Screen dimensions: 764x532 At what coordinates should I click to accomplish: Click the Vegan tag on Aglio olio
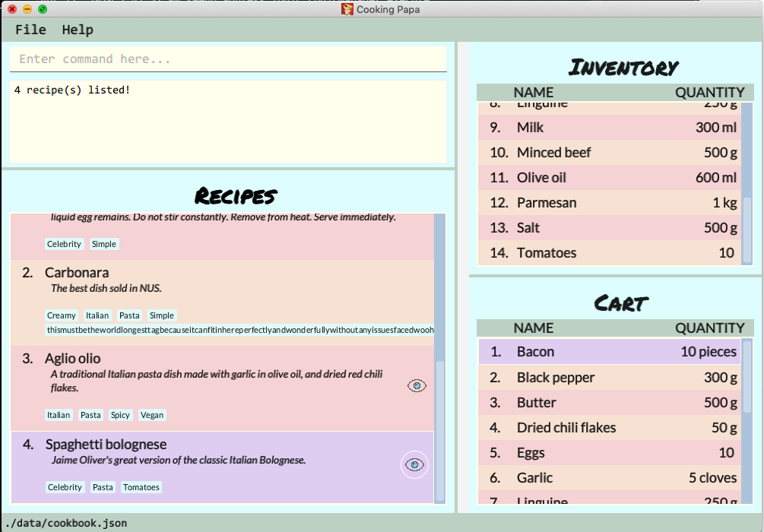tap(152, 415)
